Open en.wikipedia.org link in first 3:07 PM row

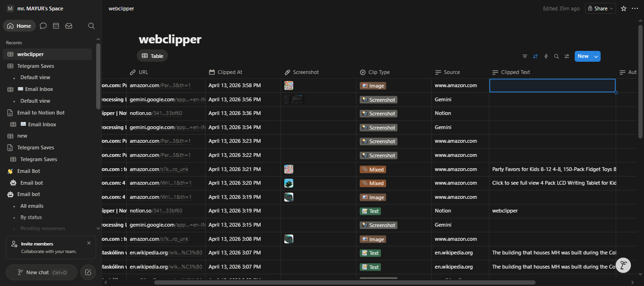166,253
